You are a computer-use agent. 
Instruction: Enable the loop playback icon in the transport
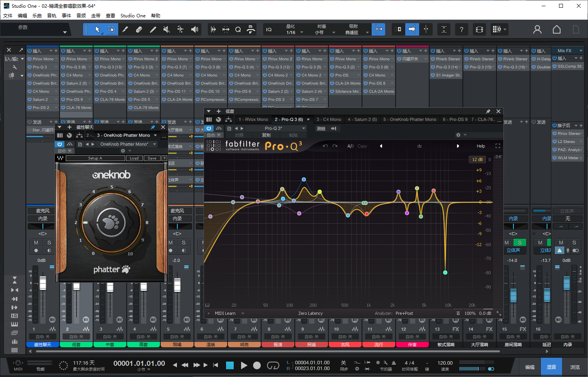tap(273, 365)
